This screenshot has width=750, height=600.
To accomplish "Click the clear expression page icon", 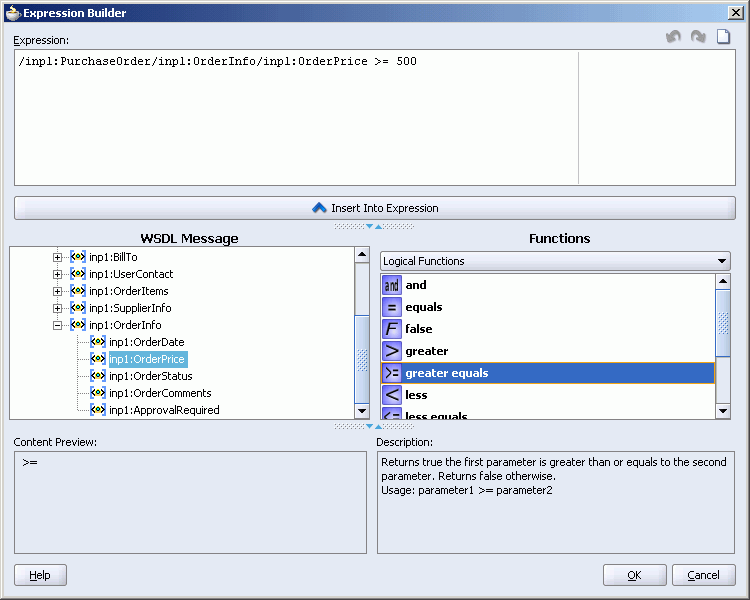I will (x=723, y=36).
